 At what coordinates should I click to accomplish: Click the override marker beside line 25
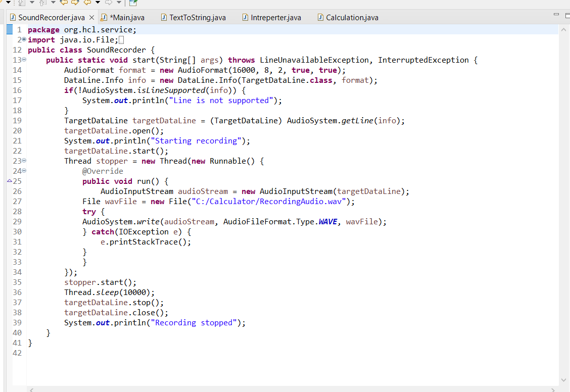pyautogui.click(x=10, y=180)
